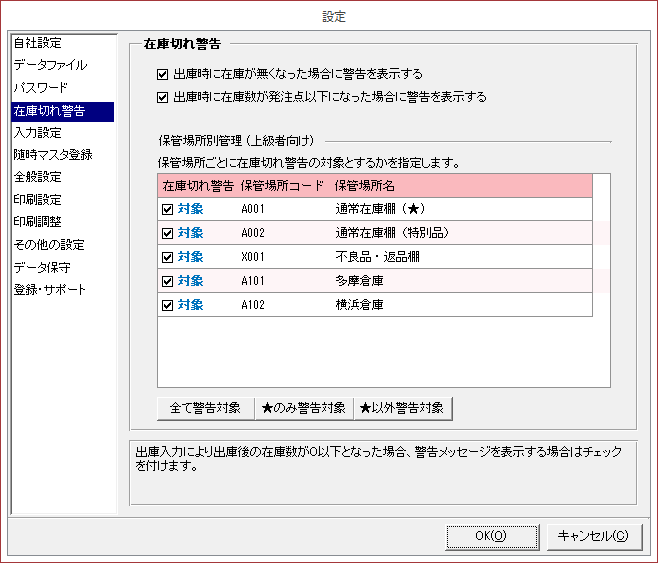The width and height of the screenshot is (658, 563).
Task: Click the ★以外警告対象 button
Action: point(403,408)
